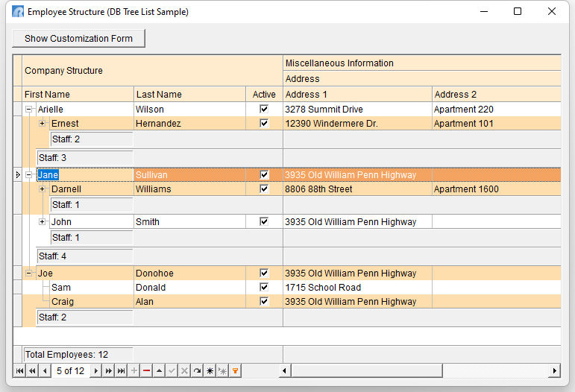The height and width of the screenshot is (392, 575).
Task: Toggle Active checkbox for Darnell Williams
Action: click(x=264, y=189)
